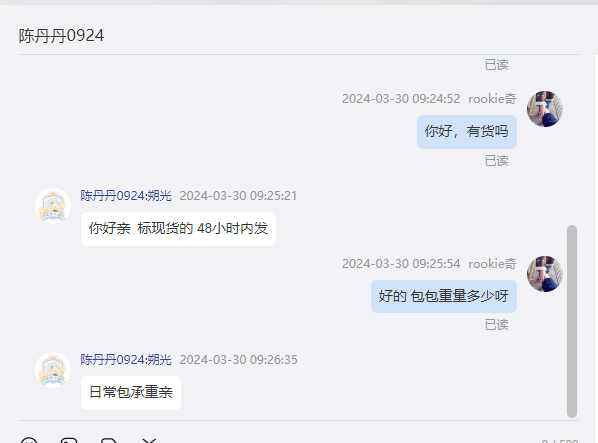The image size is (598, 443).
Task: Open the emoji picker in chat toolbar
Action: tap(29, 441)
